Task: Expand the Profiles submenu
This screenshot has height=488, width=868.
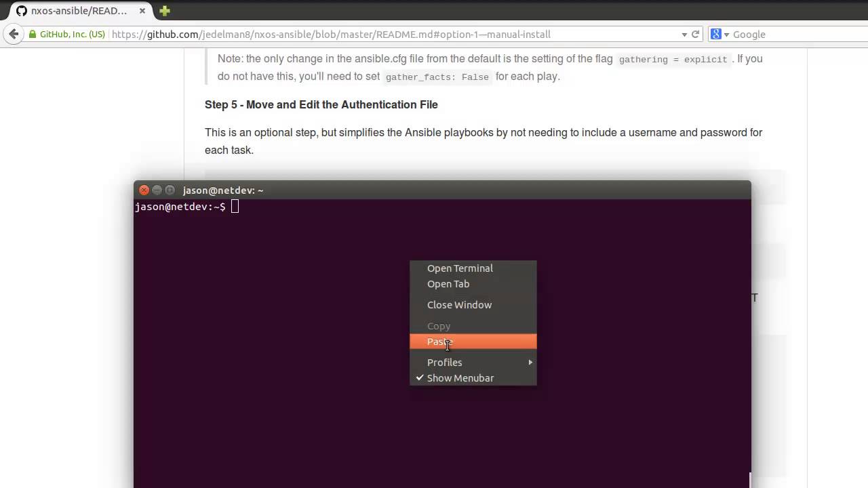Action: tap(473, 363)
